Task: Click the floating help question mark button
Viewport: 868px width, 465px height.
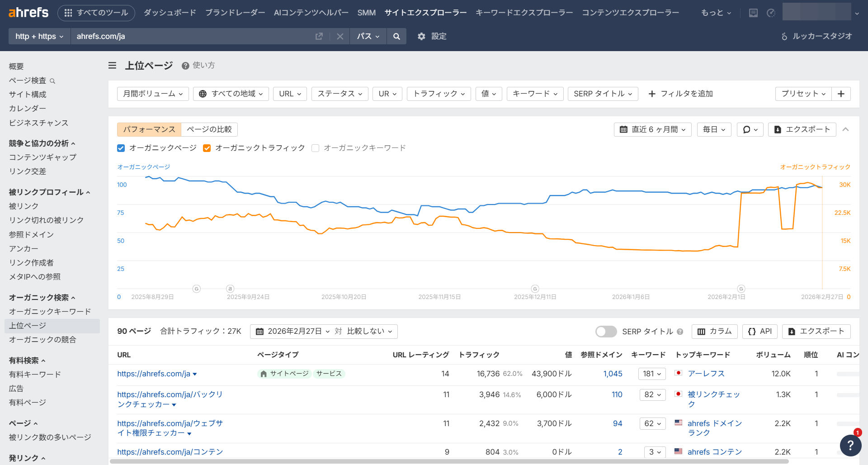Action: tap(851, 446)
